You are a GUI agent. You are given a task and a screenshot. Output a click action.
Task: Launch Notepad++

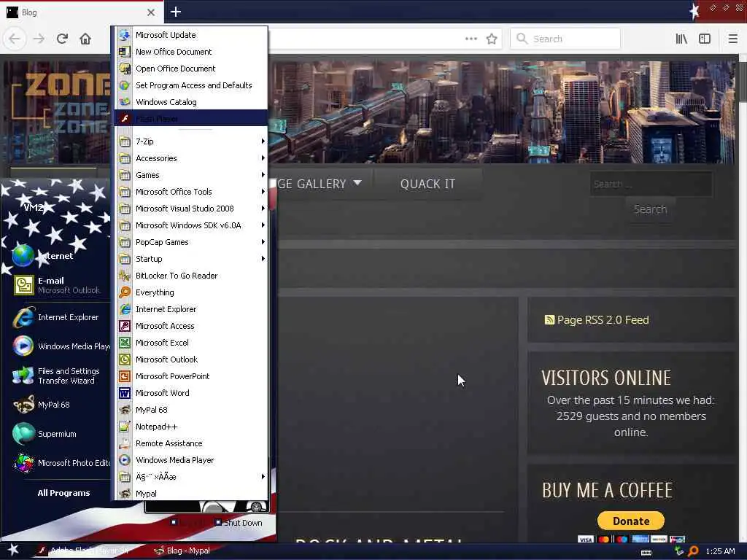point(191,427)
